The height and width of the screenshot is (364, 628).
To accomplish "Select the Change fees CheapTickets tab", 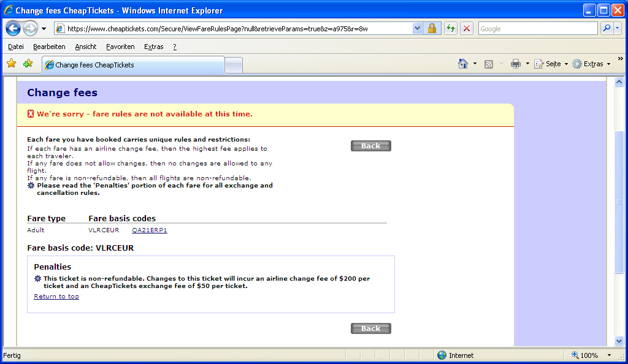I will point(132,65).
